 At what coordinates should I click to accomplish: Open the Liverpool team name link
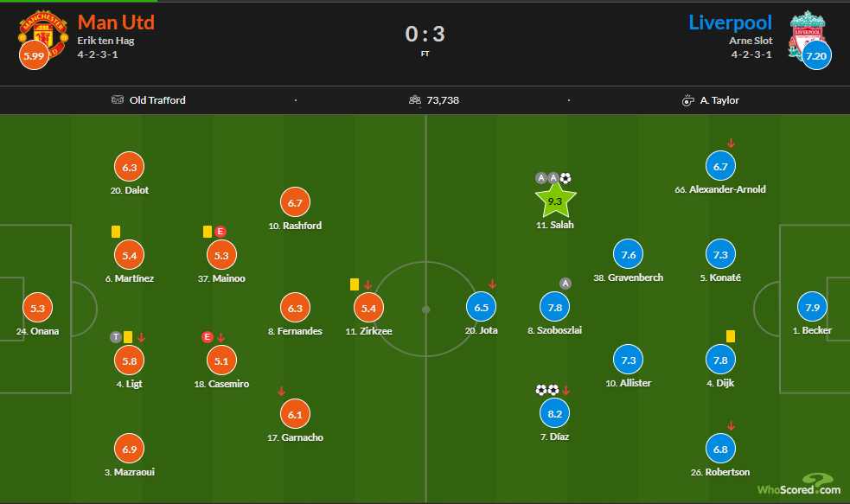[x=730, y=22]
